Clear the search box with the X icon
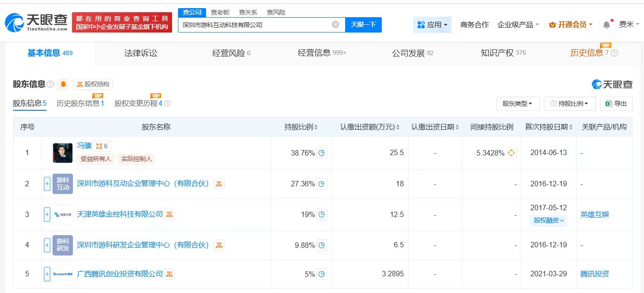This screenshot has height=293, width=644. (x=335, y=25)
